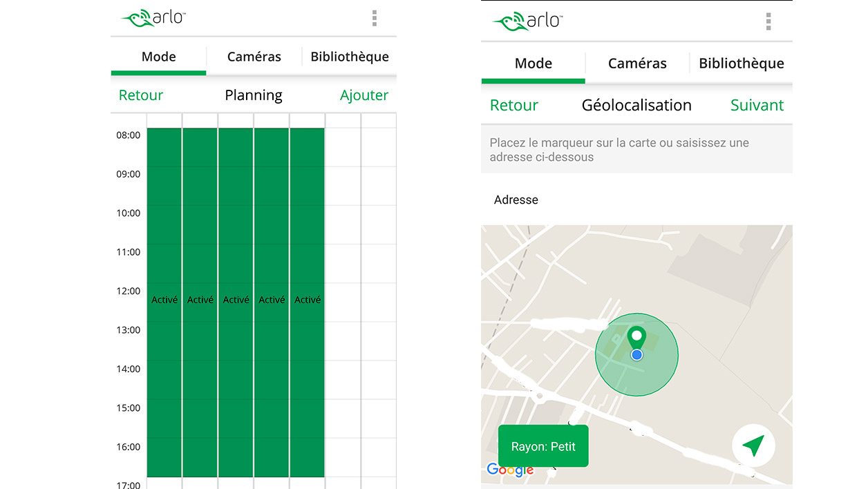This screenshot has height=489, width=868.
Task: Click the blue current-position dot on the map
Action: coord(637,355)
